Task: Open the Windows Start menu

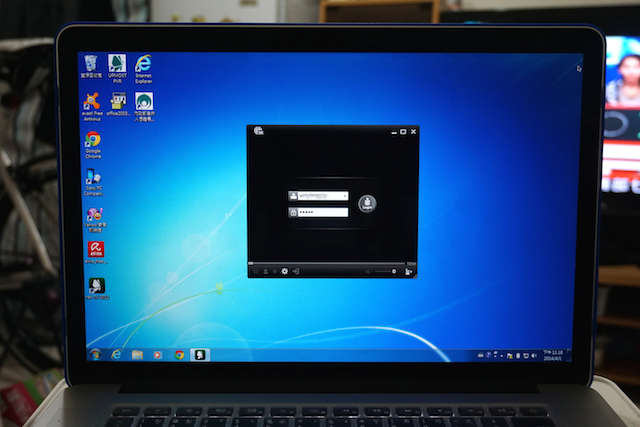Action: 96,355
